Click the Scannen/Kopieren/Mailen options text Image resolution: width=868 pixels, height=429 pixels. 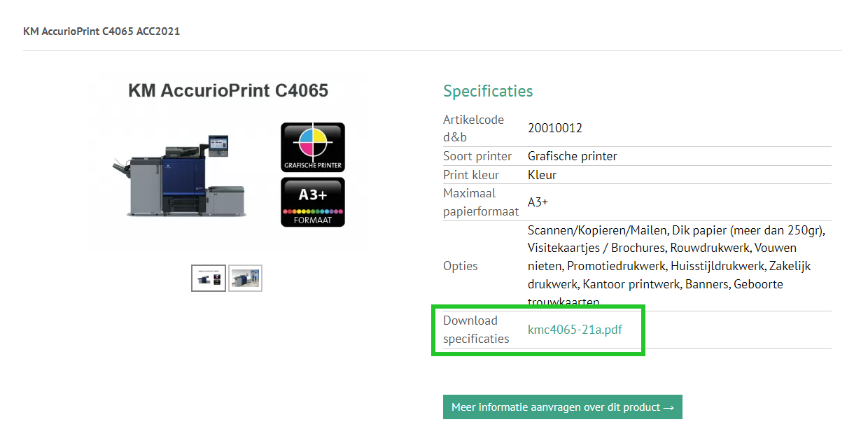coord(597,230)
